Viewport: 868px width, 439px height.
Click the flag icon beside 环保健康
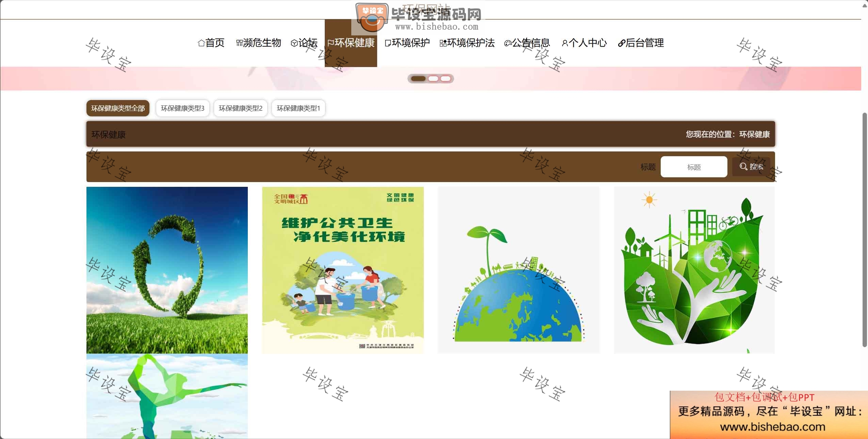(331, 43)
